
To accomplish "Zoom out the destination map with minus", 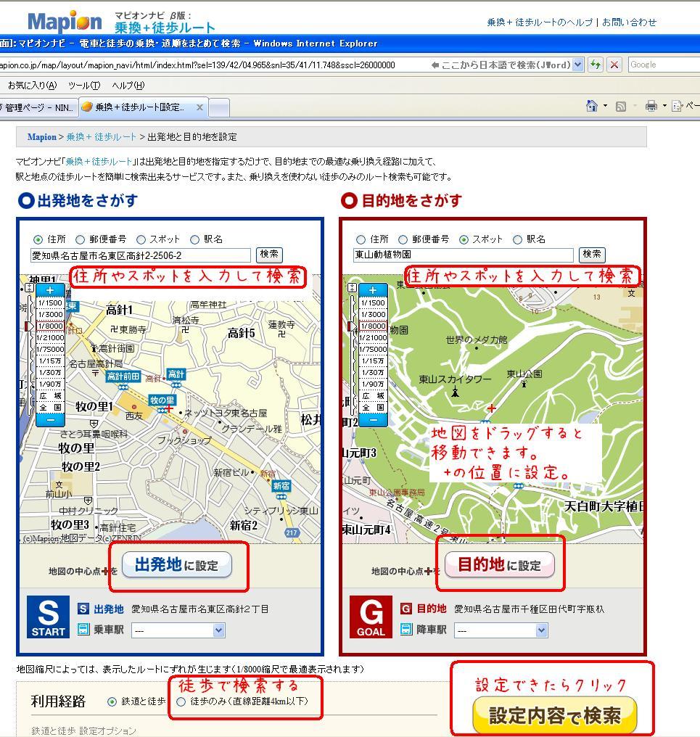I will (x=373, y=420).
